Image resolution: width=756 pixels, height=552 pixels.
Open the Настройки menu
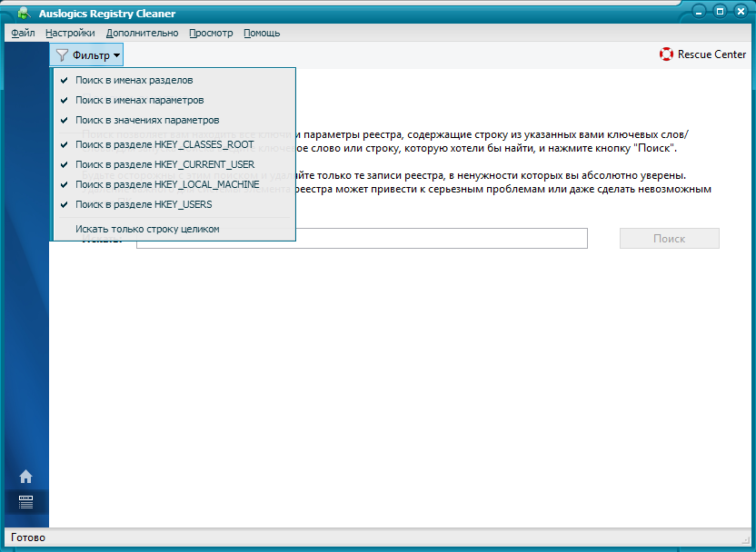[70, 34]
